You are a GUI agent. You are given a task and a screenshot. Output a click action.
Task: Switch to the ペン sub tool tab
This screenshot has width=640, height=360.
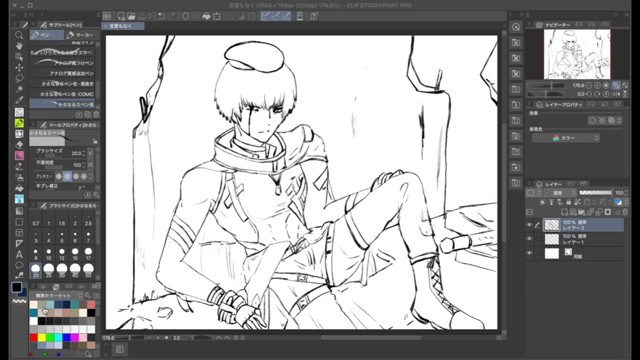47,35
